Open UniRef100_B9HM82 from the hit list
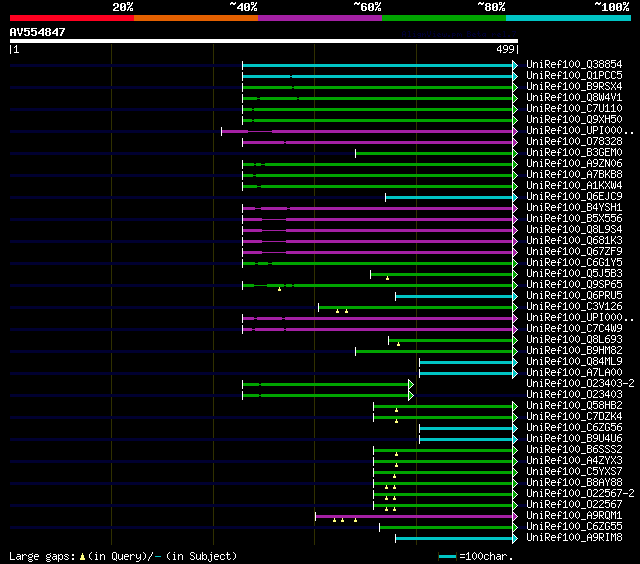Image resolution: width=640 pixels, height=564 pixels. pyautogui.click(x=574, y=351)
